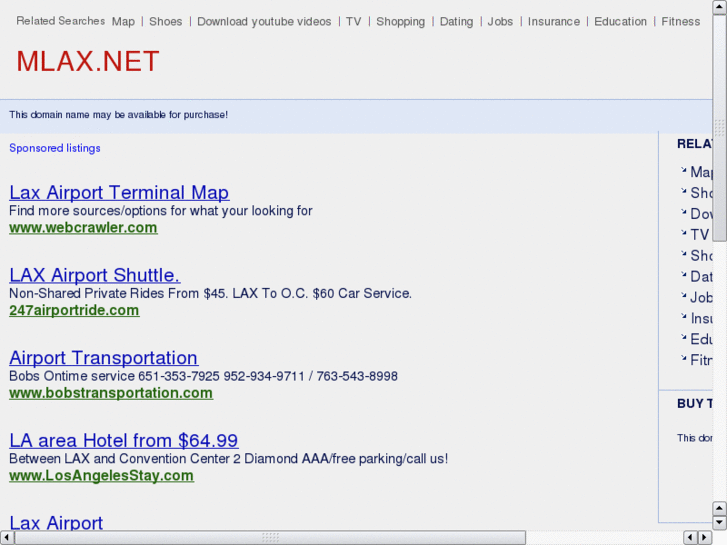Click the horizontal scrollbar left arrow at far left
Screen dimensions: 727x545
coord(7,537)
